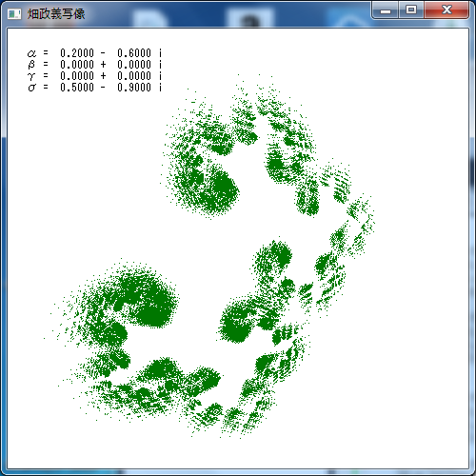
Task: Select the α real part value 0.2000
Action: pos(77,53)
